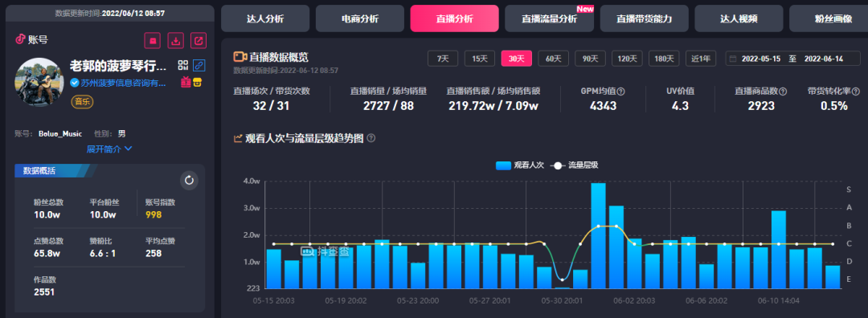Switch to the 直播分析 tab
Image resolution: width=868 pixels, height=318 pixels.
(x=454, y=18)
